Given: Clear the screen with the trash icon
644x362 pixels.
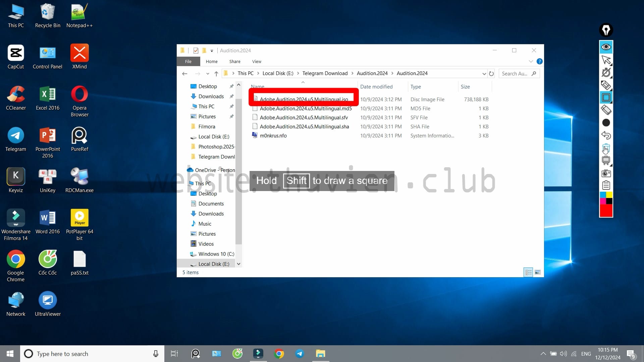Looking at the screenshot, I should [606, 148].
